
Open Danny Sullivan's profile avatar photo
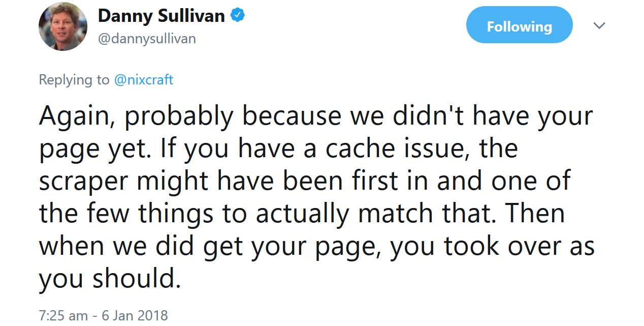63,26
